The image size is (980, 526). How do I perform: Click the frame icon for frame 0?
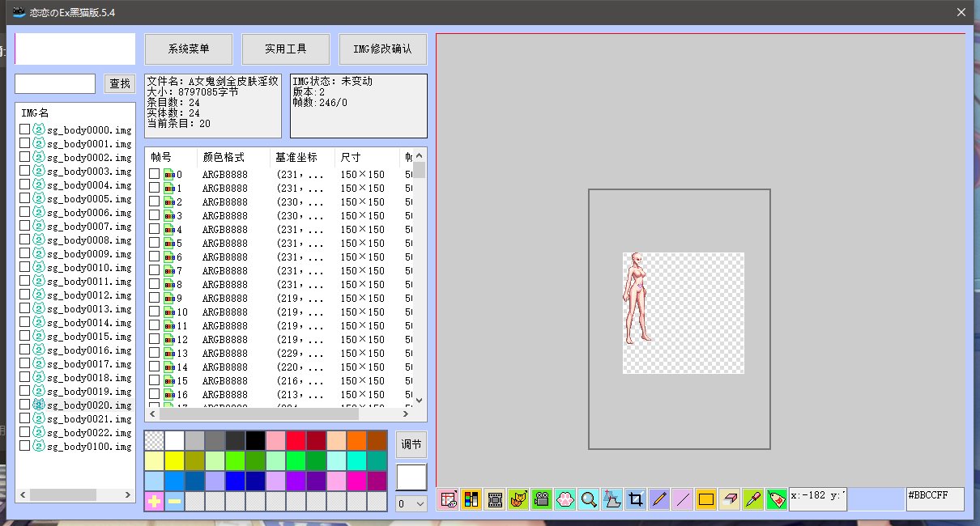click(169, 175)
